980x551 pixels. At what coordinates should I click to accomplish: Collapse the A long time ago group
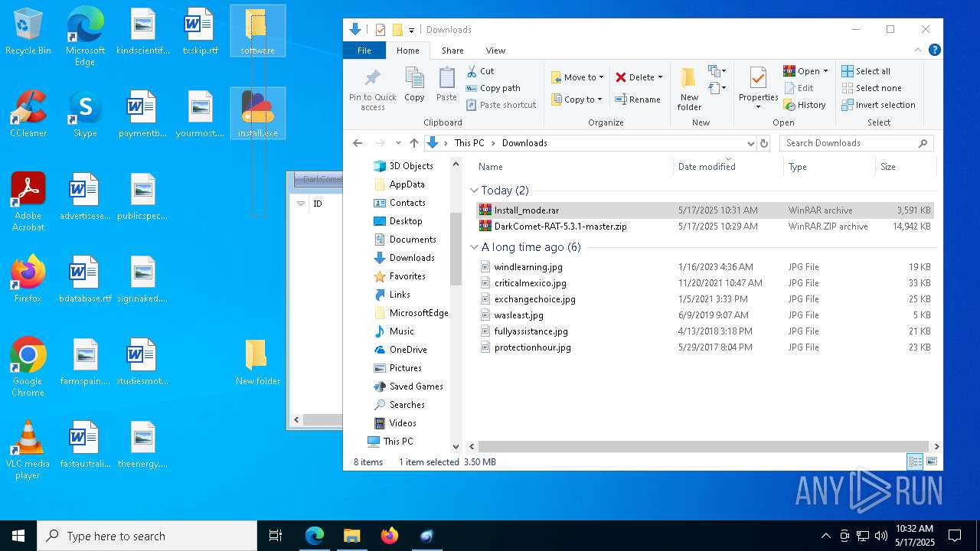[475, 247]
